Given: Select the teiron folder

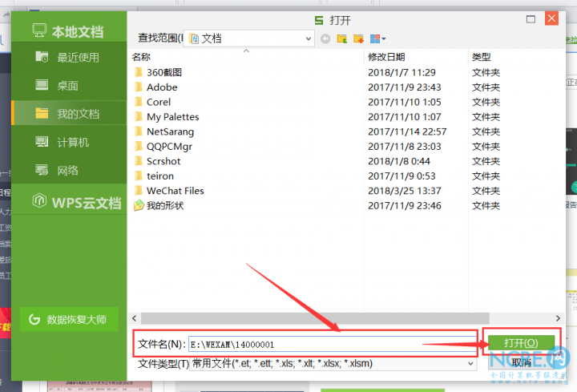Looking at the screenshot, I should click(x=160, y=176).
